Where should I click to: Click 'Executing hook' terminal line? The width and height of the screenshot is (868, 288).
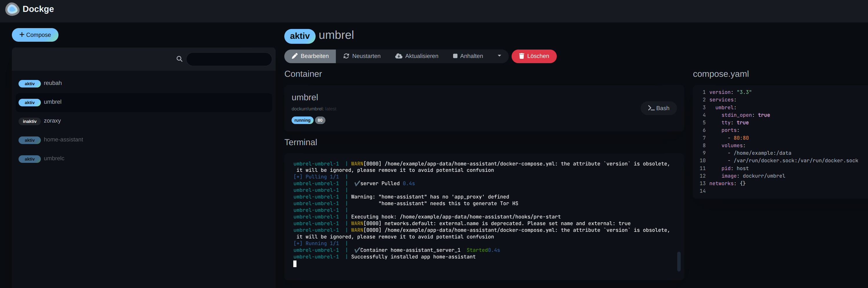(455, 217)
